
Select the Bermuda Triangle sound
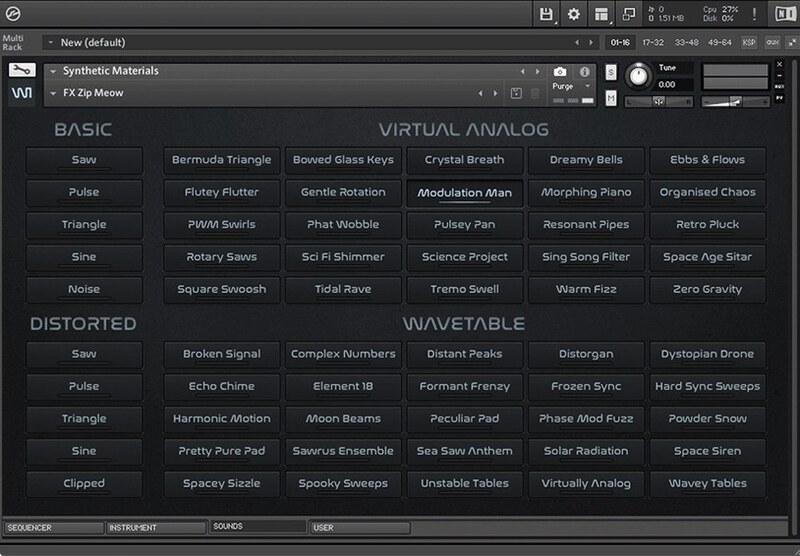[x=221, y=160]
